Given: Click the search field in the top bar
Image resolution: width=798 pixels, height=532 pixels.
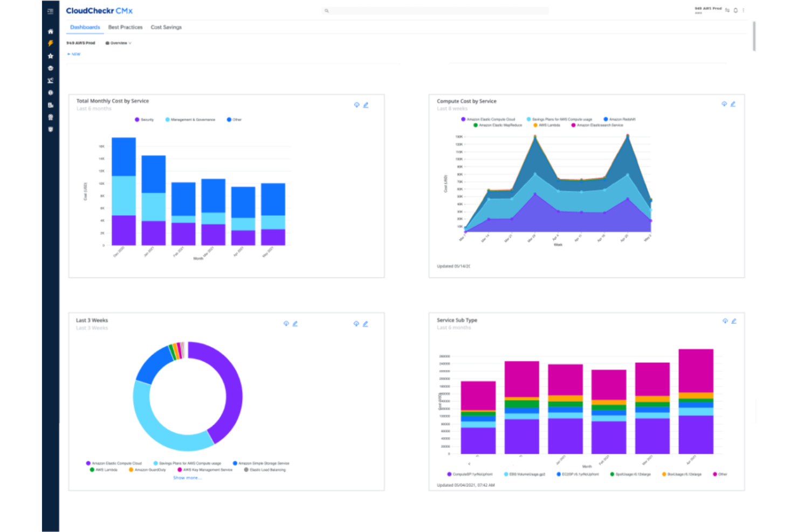Looking at the screenshot, I should (x=437, y=10).
